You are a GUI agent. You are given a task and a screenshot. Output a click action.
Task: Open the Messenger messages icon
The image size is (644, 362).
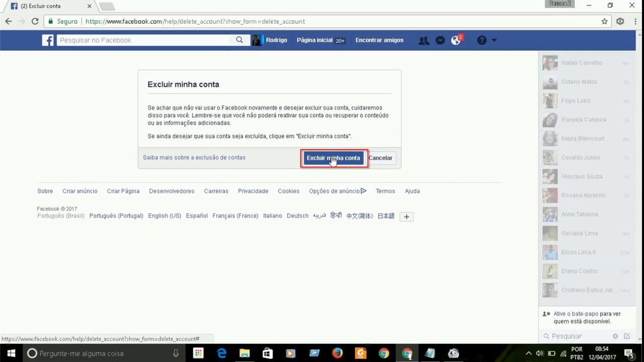pos(440,40)
